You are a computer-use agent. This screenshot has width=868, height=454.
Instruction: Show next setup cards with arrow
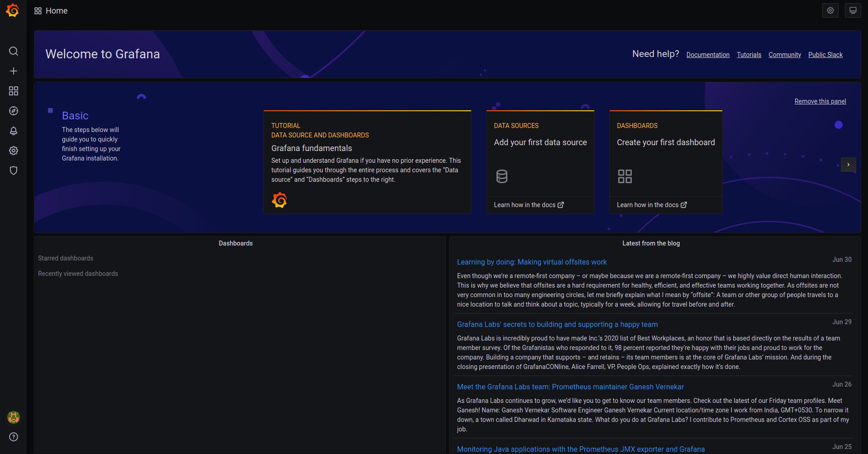[849, 165]
